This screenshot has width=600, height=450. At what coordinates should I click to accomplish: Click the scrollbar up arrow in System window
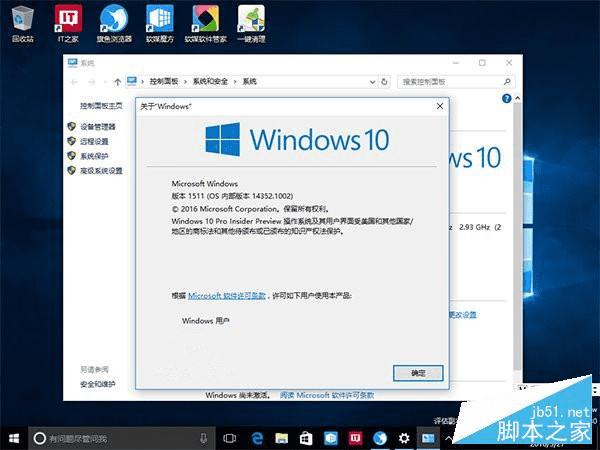517,98
